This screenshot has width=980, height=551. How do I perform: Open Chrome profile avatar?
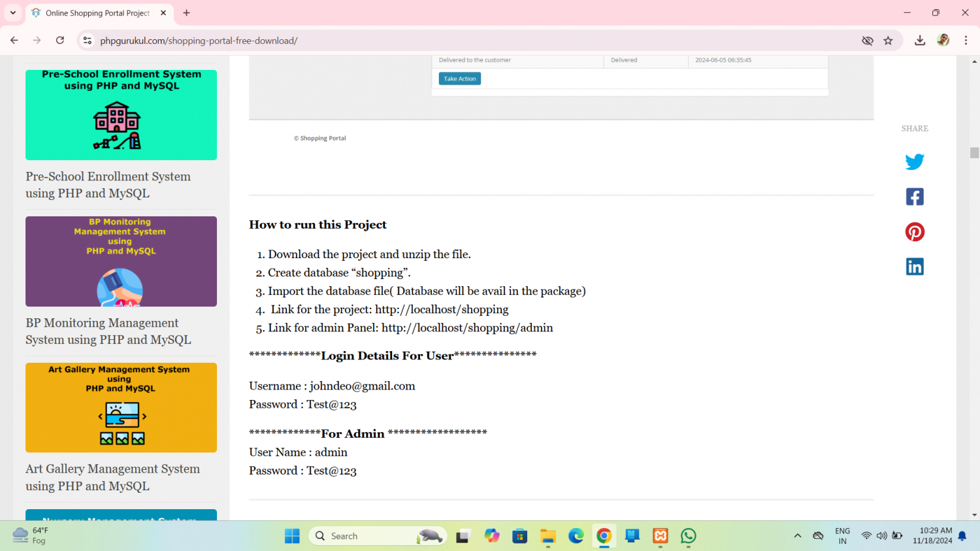943,41
